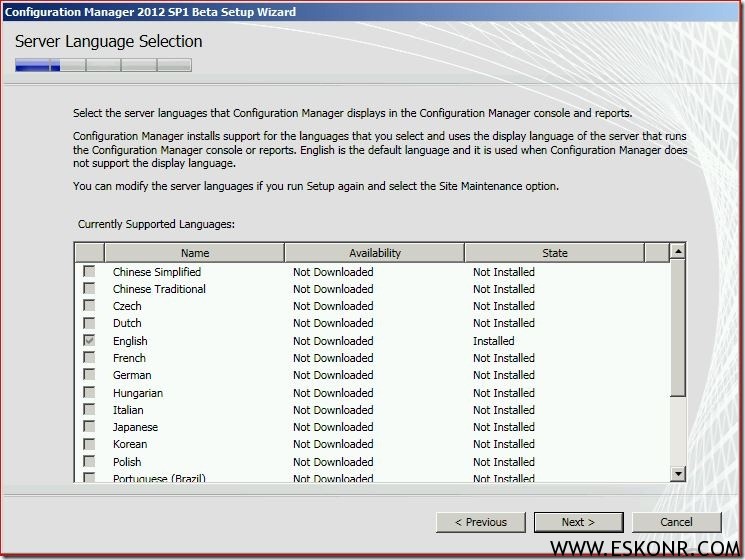
Task: Click the Hungarian language name
Action: pos(138,393)
